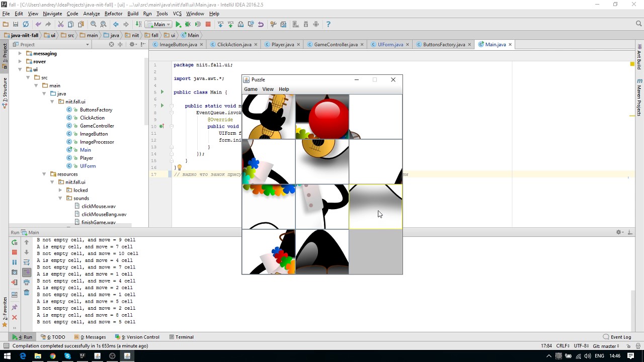Toggle Pin Tab in Run panel
The height and width of the screenshot is (362, 644).
click(x=15, y=307)
